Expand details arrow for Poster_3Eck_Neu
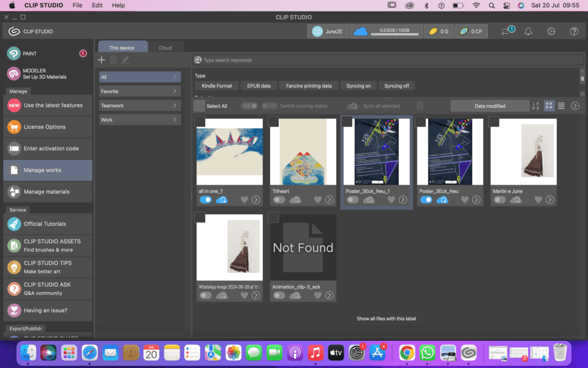The height and width of the screenshot is (368, 588). [476, 200]
